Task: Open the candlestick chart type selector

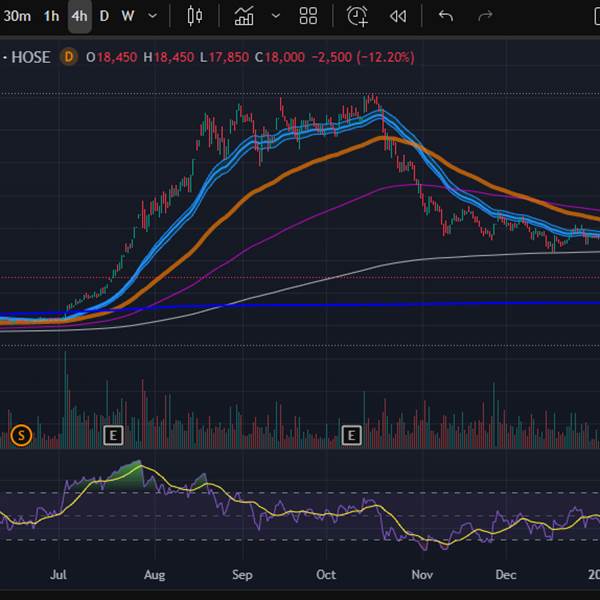Action: pos(194,16)
